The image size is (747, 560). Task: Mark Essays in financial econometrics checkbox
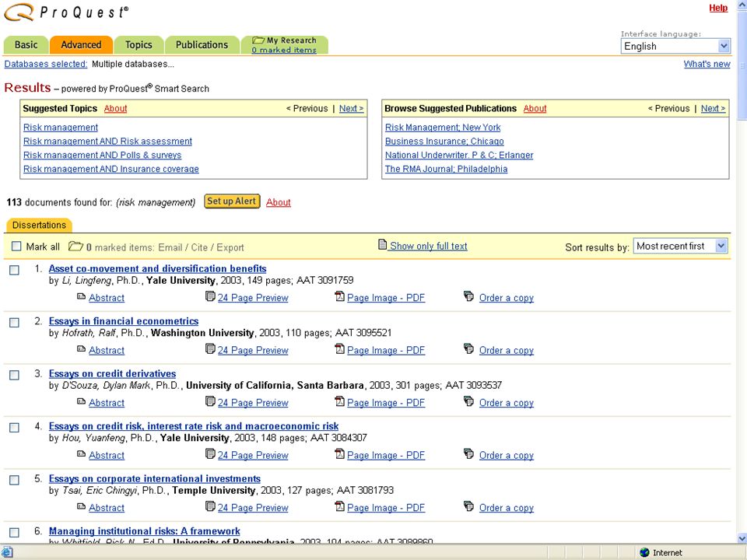click(x=14, y=322)
